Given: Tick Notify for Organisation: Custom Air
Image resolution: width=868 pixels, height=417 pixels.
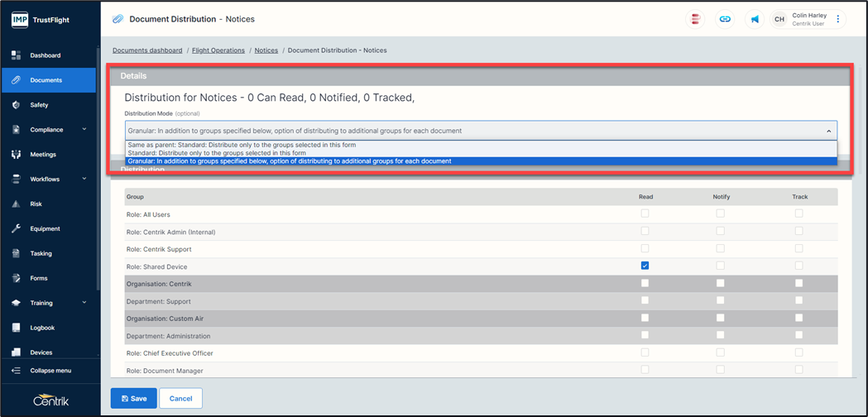Looking at the screenshot, I should (720, 318).
